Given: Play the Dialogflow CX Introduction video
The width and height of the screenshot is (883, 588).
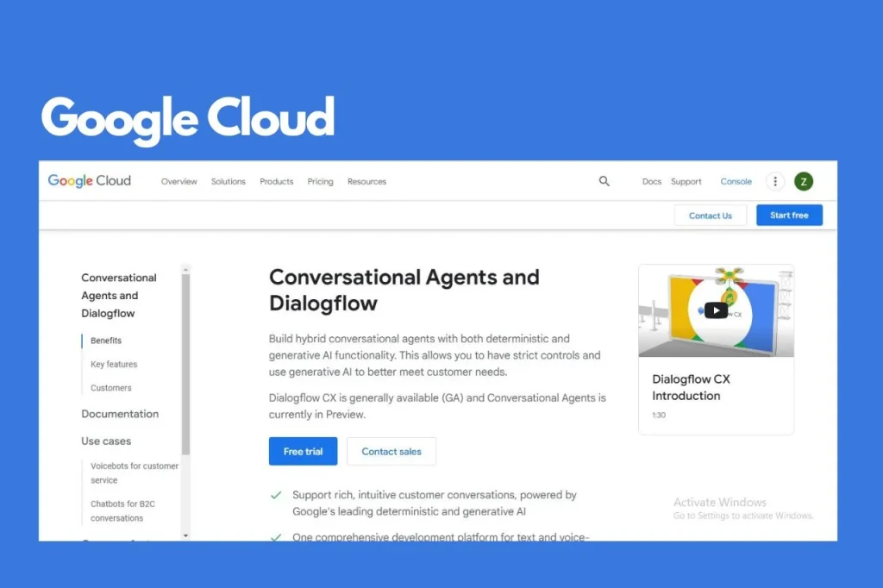Looking at the screenshot, I should tap(716, 310).
